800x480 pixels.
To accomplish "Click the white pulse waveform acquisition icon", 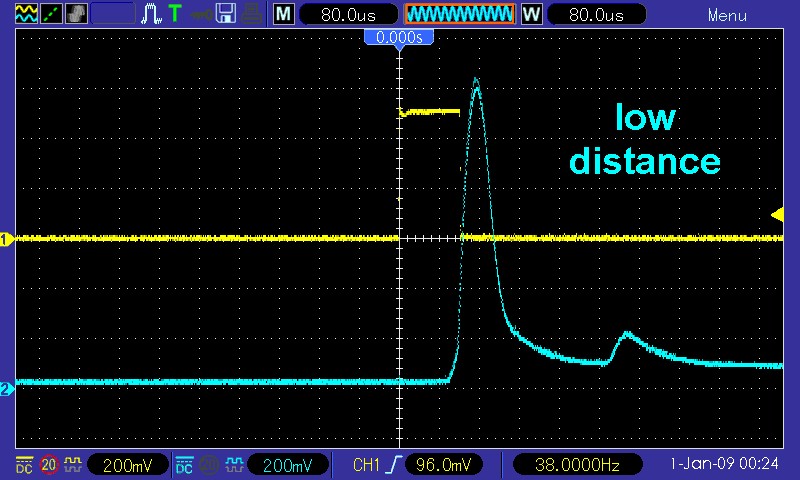I will 152,14.
